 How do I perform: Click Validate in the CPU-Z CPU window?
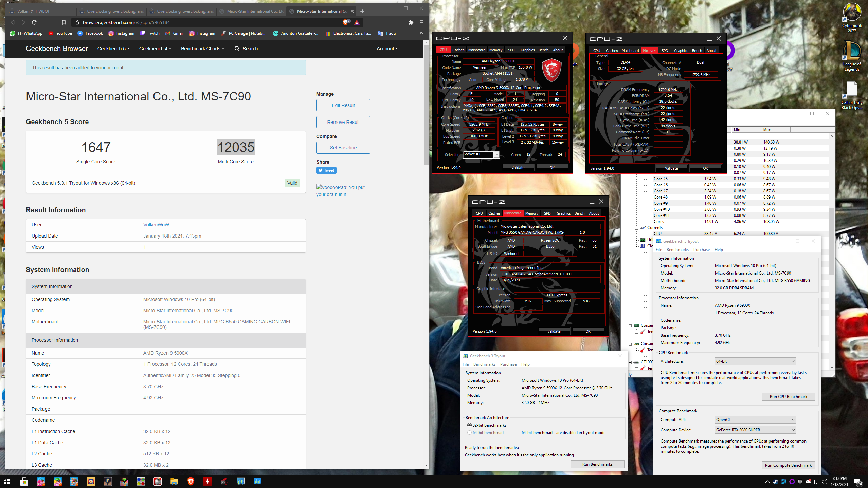[x=518, y=168]
